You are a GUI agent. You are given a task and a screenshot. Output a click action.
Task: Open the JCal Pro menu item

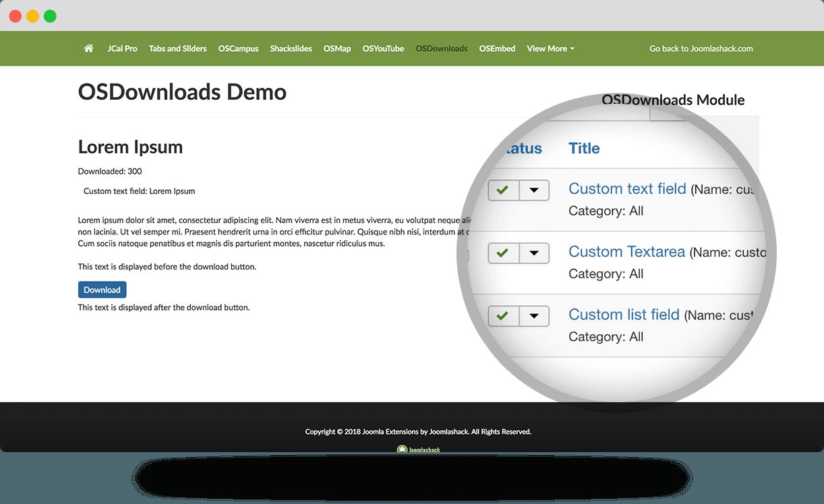click(122, 49)
